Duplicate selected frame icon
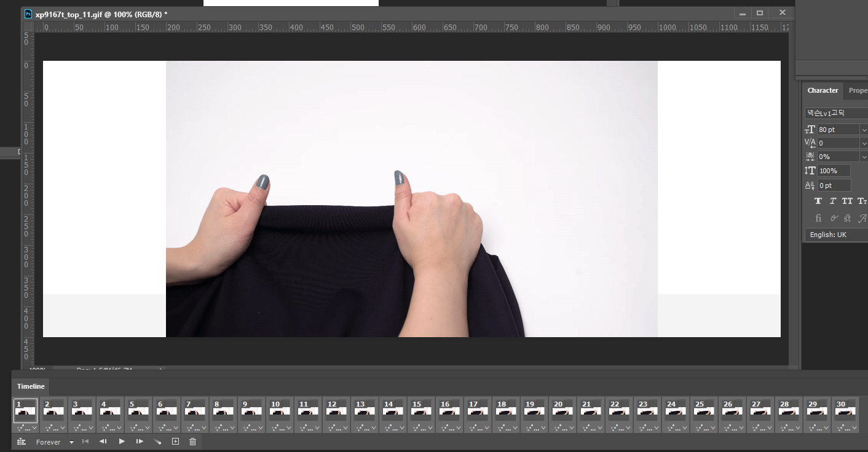868x452 pixels. [x=175, y=442]
